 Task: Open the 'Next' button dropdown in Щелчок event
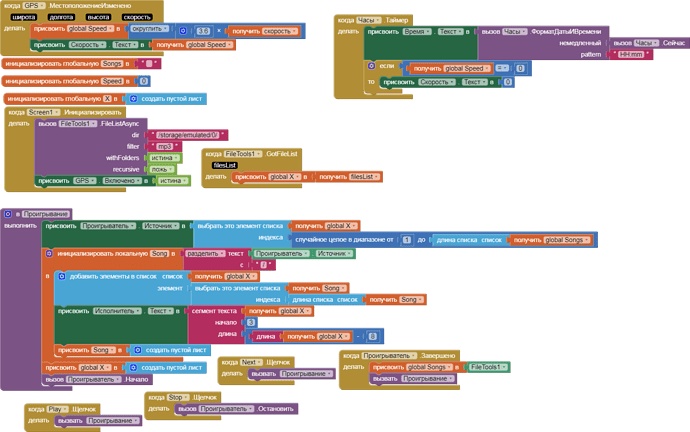pyautogui.click(x=251, y=362)
